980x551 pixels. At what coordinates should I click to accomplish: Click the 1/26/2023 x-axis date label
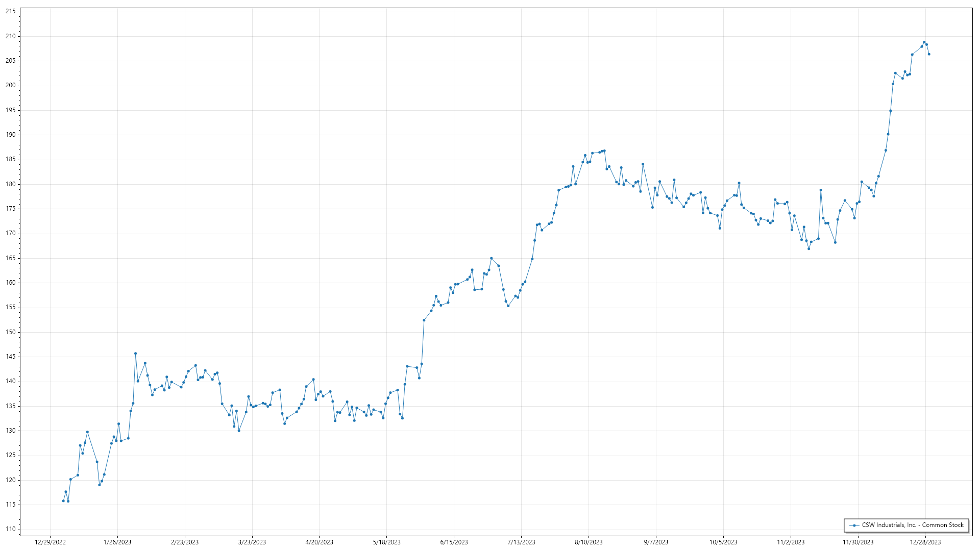pos(117,542)
